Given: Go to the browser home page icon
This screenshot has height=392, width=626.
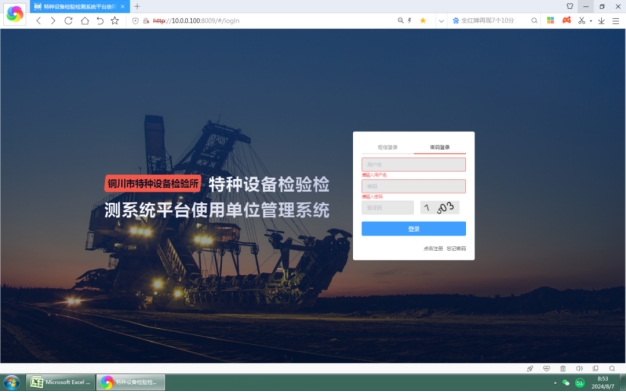Looking at the screenshot, I should point(85,21).
